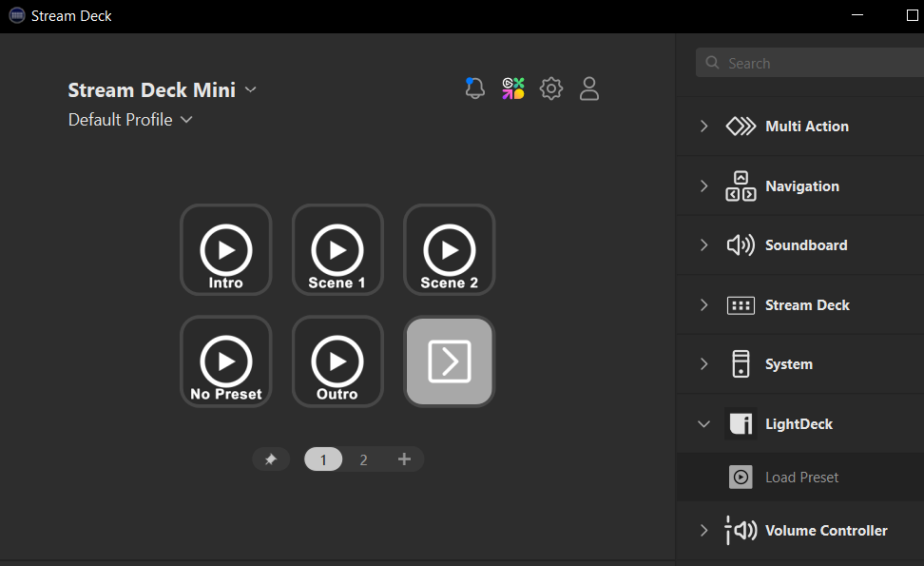This screenshot has width=924, height=566.
Task: Open the Marketplace colorful icon
Action: 513,88
